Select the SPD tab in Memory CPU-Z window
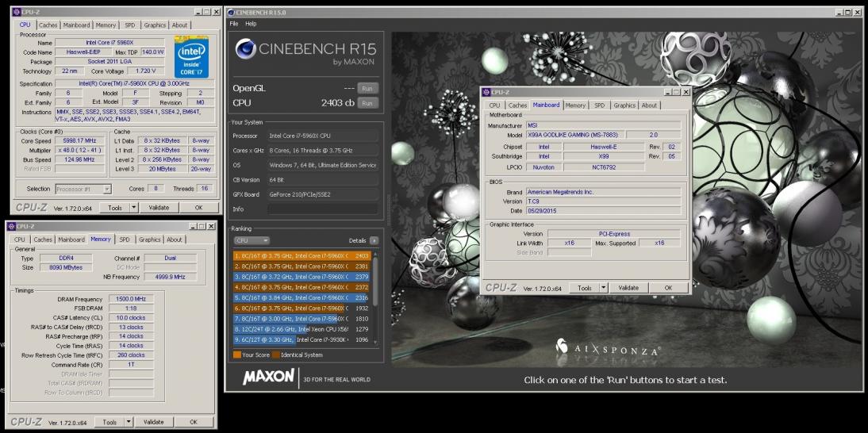868x433 pixels. coord(125,239)
